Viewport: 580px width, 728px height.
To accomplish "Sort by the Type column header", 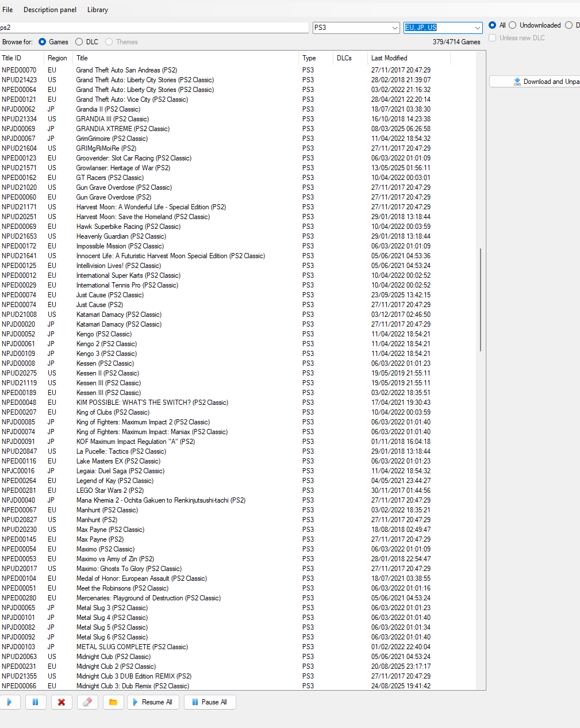I will pyautogui.click(x=316, y=58).
